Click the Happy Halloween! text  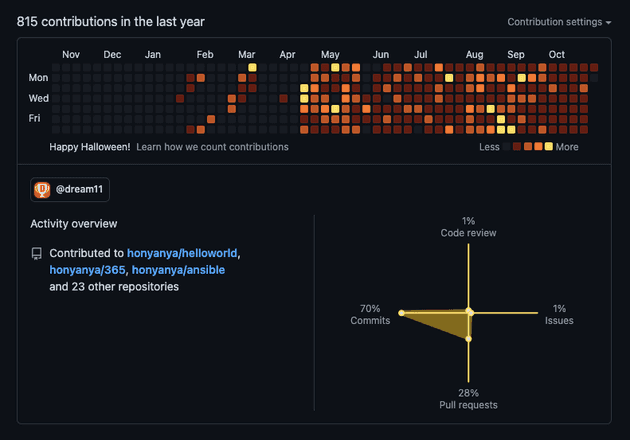point(90,147)
